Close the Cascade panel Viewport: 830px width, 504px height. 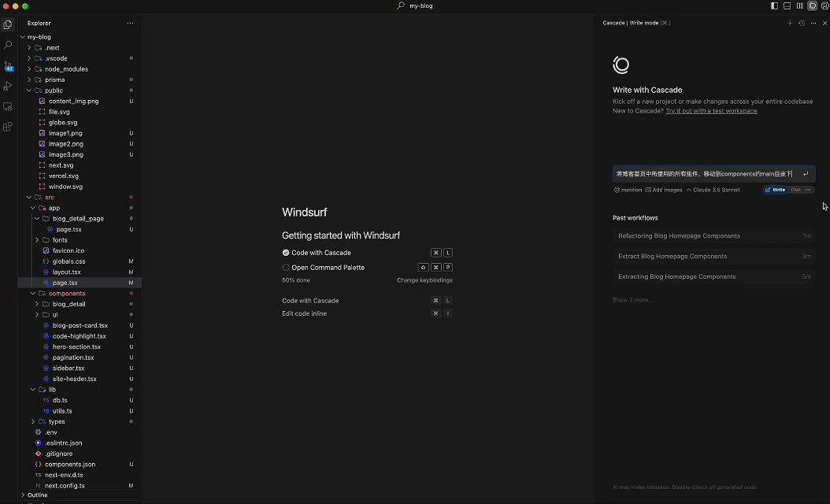tap(824, 24)
